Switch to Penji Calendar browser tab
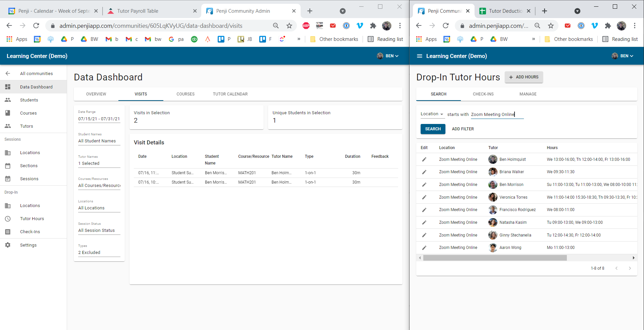 click(x=53, y=11)
